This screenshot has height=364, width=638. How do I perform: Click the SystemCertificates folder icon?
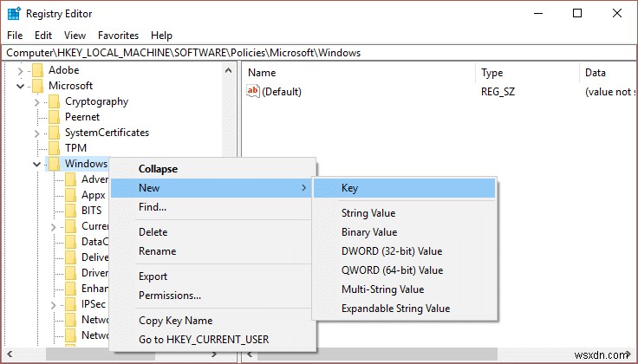[54, 133]
